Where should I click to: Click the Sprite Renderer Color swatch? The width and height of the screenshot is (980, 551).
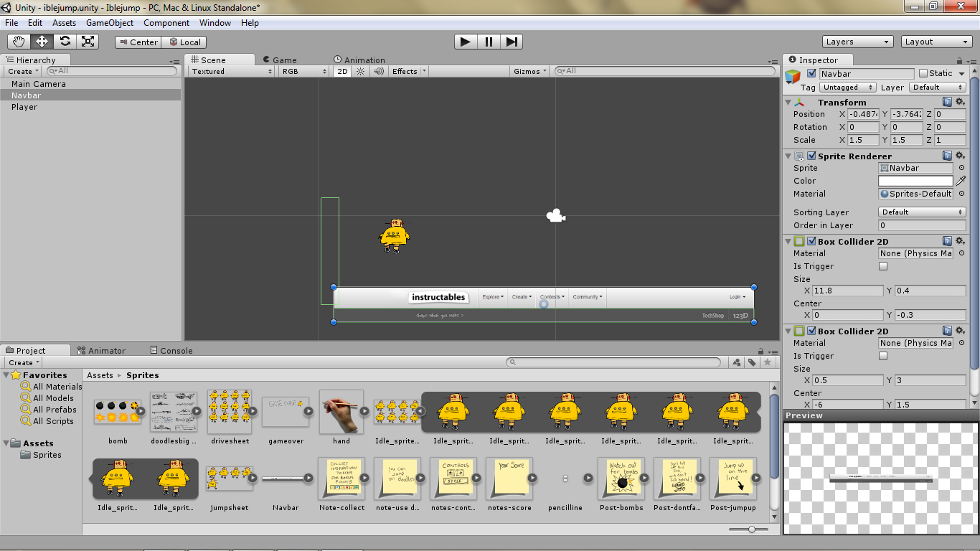[x=916, y=181]
